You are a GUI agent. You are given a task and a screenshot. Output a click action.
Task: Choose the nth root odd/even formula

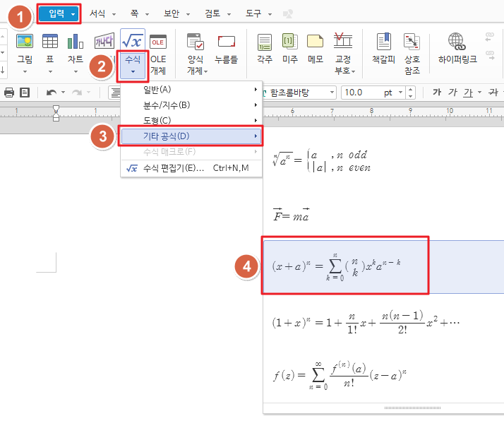321,161
